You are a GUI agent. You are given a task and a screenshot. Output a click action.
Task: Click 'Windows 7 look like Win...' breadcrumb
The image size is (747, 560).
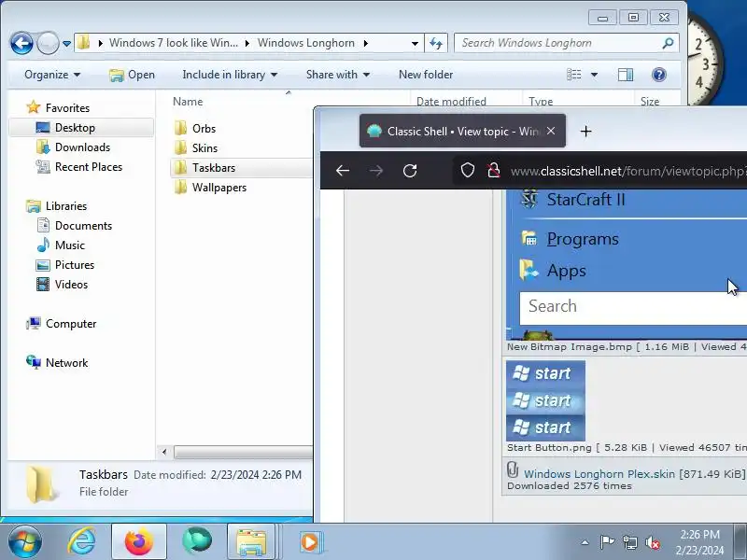174,43
